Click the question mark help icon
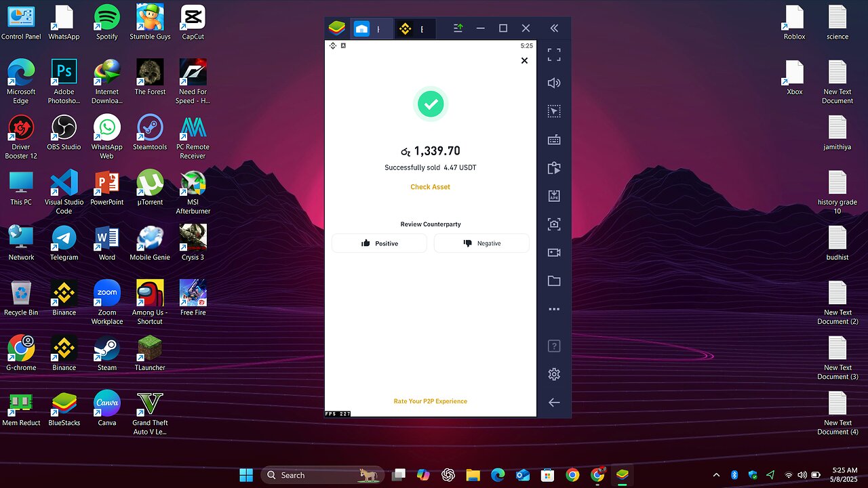This screenshot has height=488, width=868. tap(554, 346)
